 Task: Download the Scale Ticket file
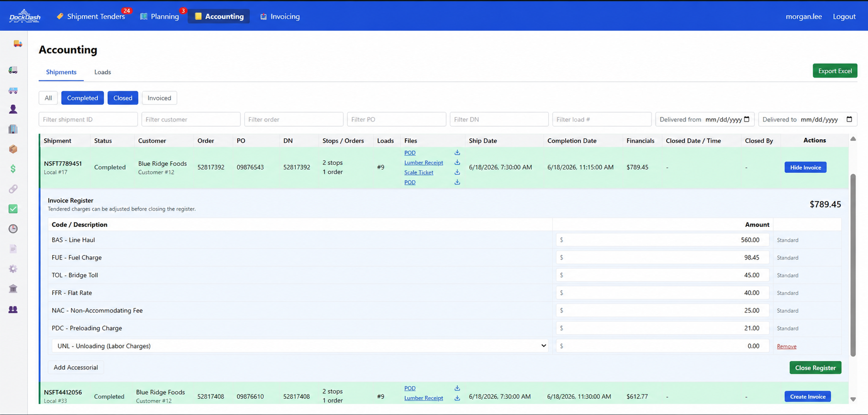(x=457, y=172)
